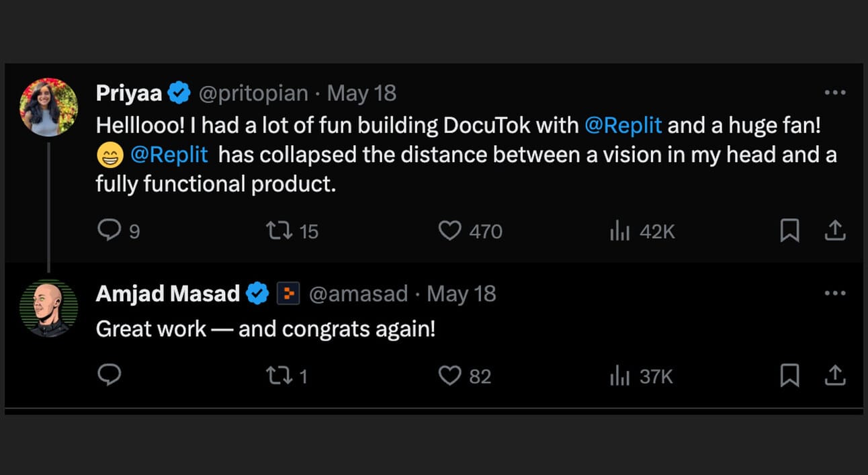
Task: Click Amjad Masad's avatar image
Action: 48,308
